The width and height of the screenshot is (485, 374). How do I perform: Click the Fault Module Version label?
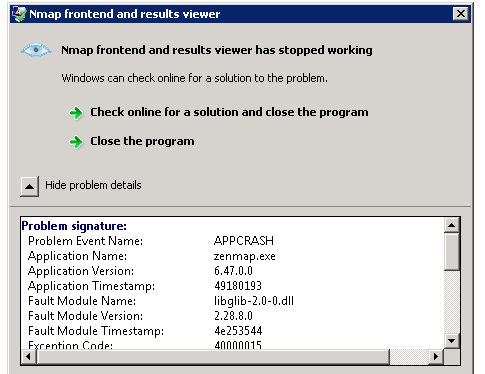[x=85, y=316]
